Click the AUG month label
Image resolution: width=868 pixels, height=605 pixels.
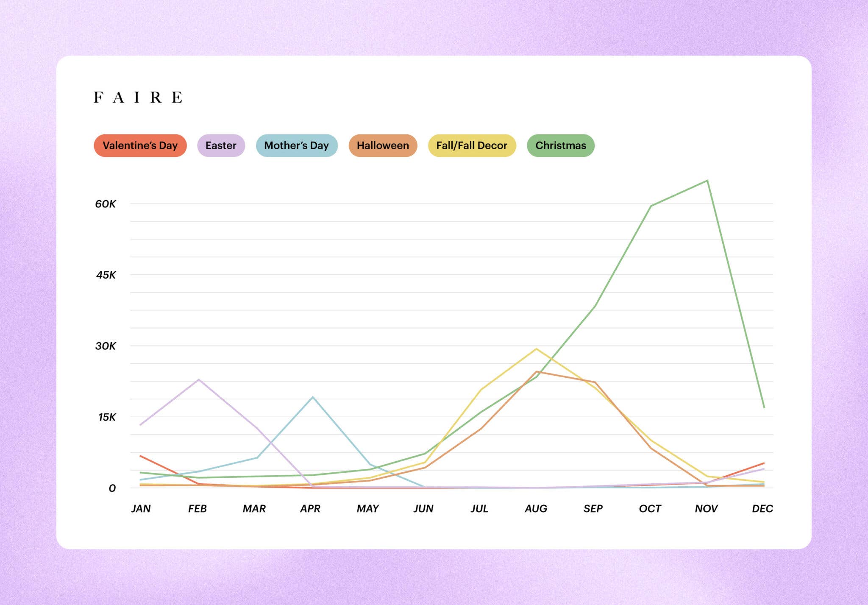[x=536, y=508]
